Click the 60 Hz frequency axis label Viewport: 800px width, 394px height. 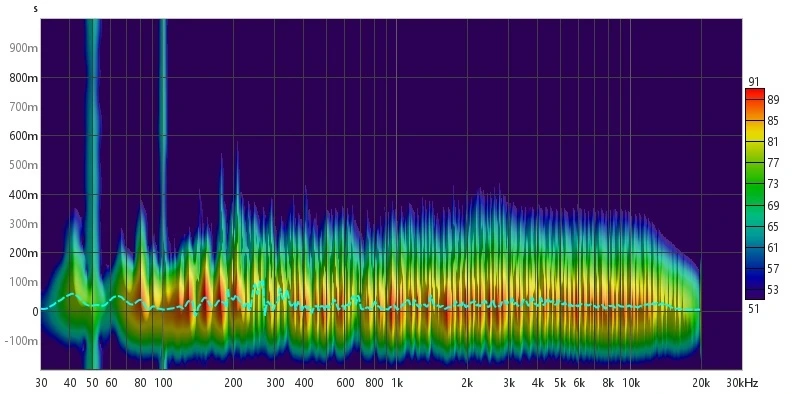(x=111, y=383)
